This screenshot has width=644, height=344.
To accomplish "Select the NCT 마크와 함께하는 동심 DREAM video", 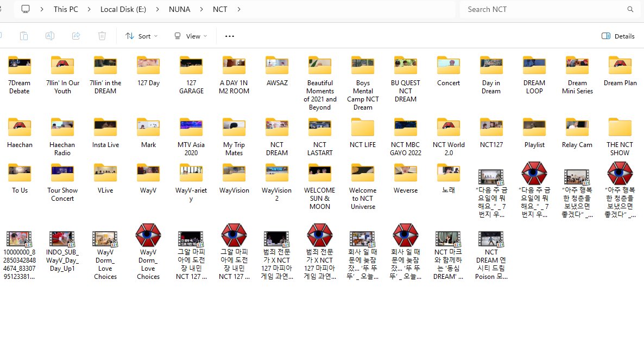I will (x=449, y=256).
